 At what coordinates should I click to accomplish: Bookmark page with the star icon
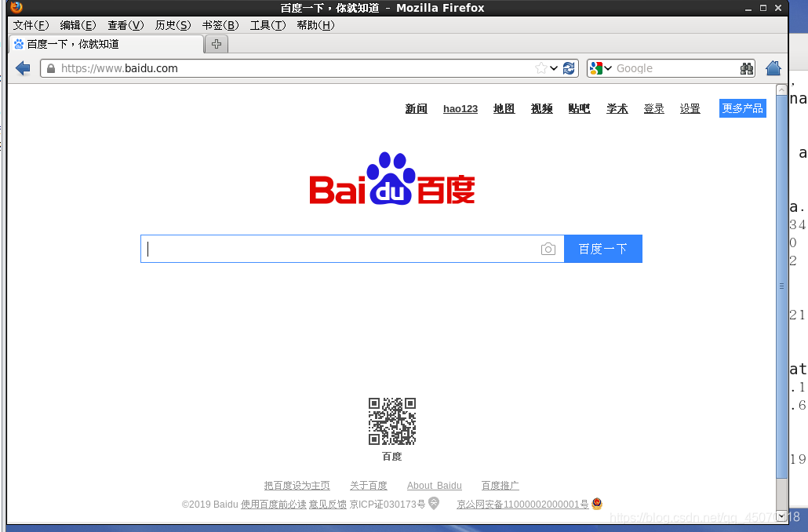[x=540, y=68]
